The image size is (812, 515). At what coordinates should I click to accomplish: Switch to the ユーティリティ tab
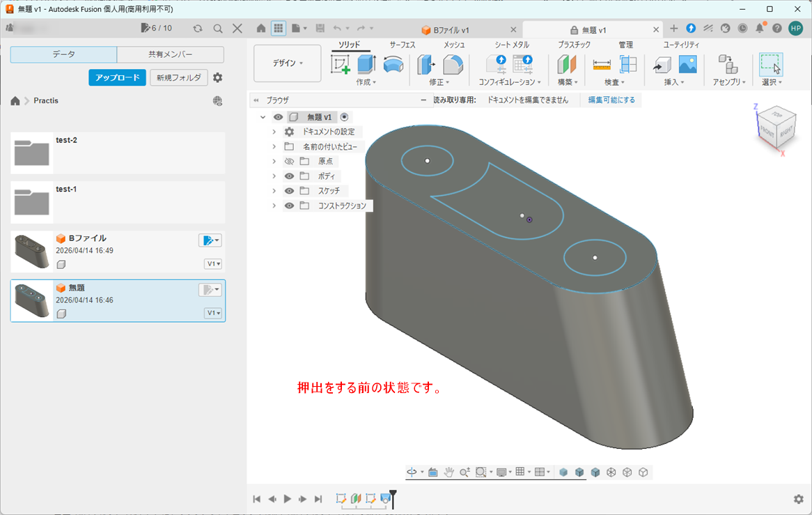tap(681, 45)
